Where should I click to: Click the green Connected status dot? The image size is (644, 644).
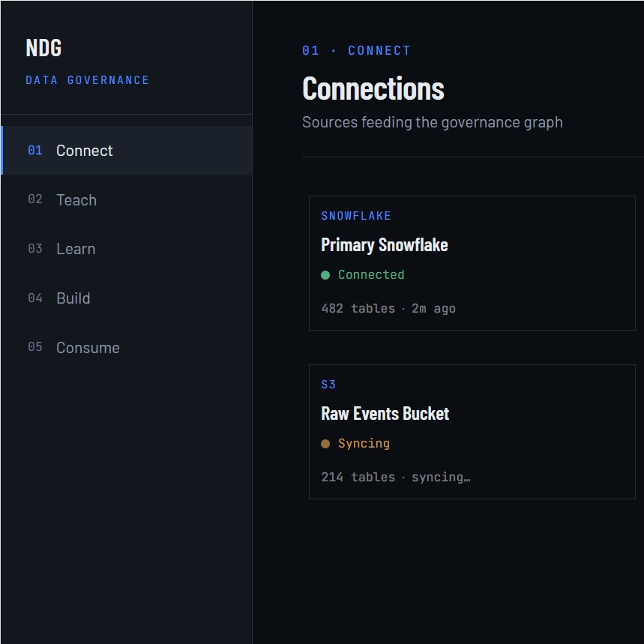(325, 275)
